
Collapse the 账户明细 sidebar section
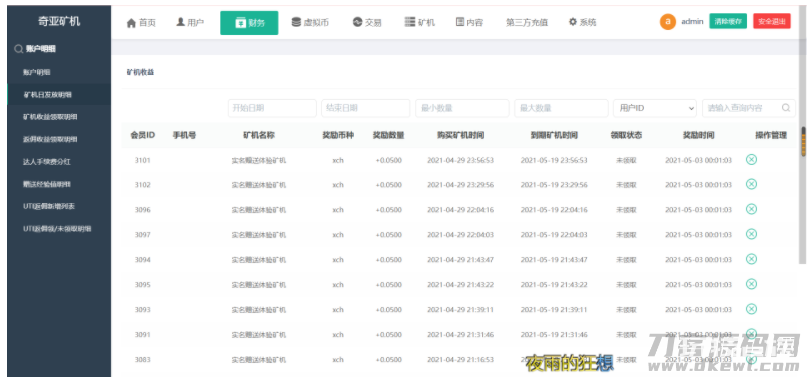click(35, 49)
